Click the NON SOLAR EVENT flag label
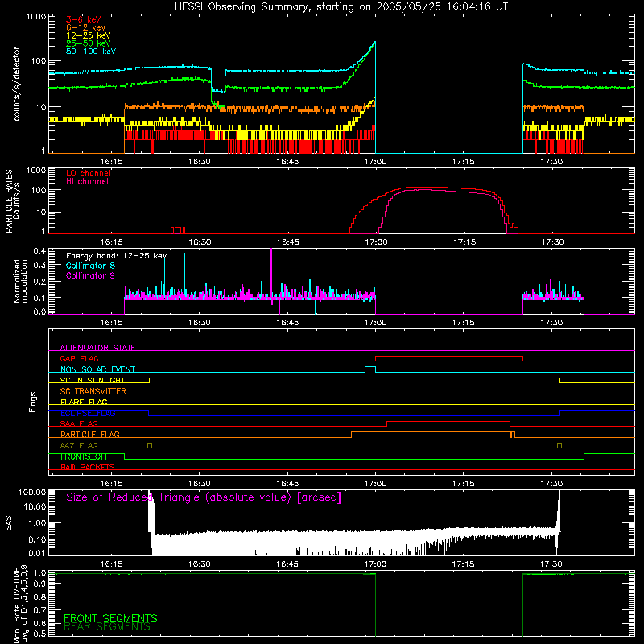644x644 pixels. point(97,369)
